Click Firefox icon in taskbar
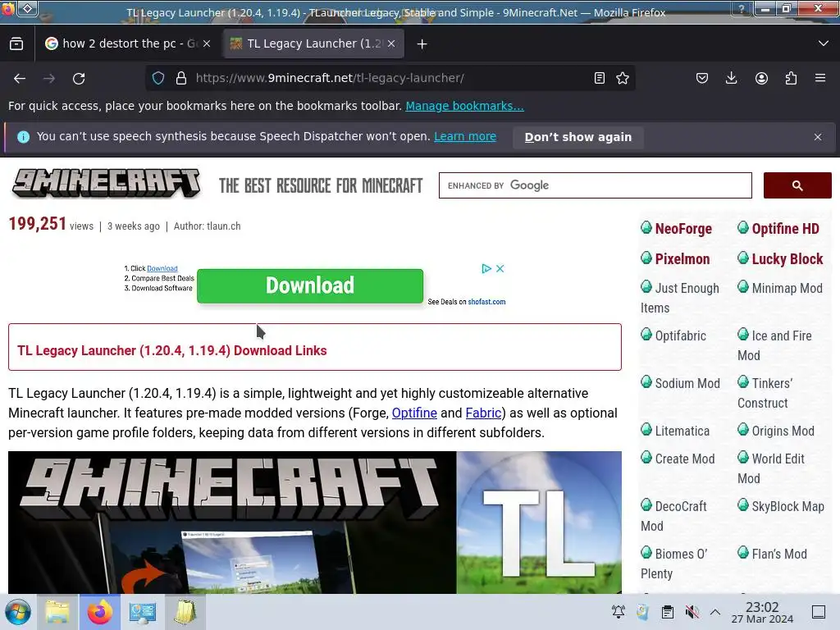 pos(100,612)
